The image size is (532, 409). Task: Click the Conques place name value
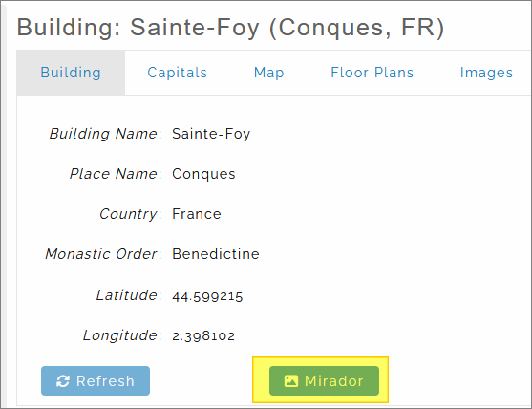pos(203,174)
